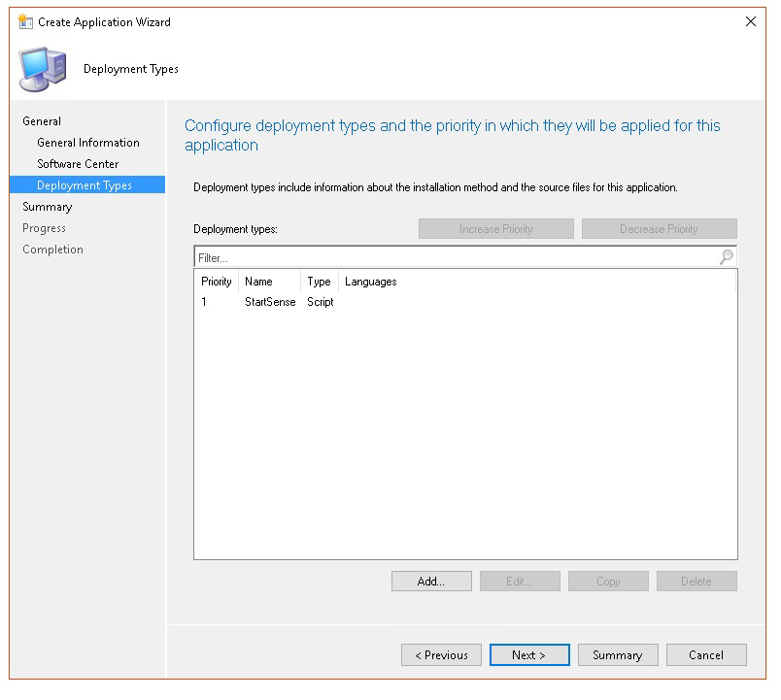
Task: Sort list by Priority column header
Action: click(x=217, y=282)
